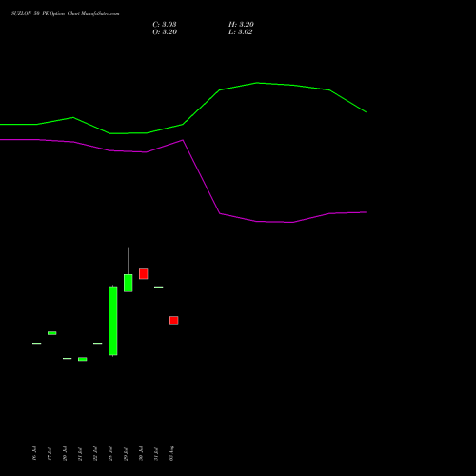Select the close value C: 3.03
The height and width of the screenshot is (476, 476).
165,25
